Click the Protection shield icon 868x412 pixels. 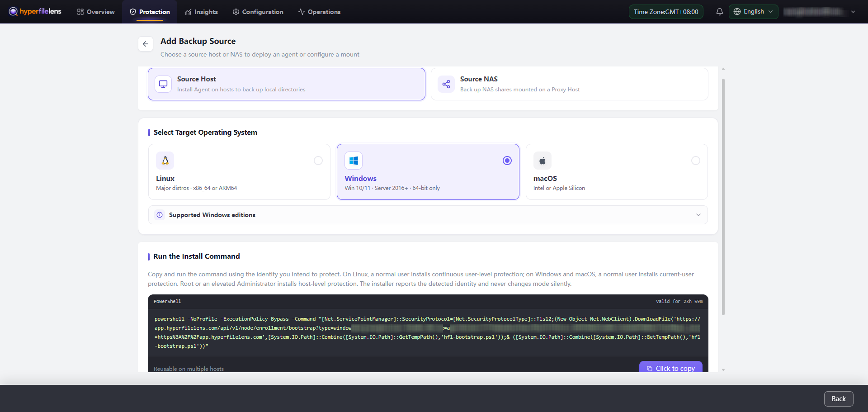(x=133, y=12)
